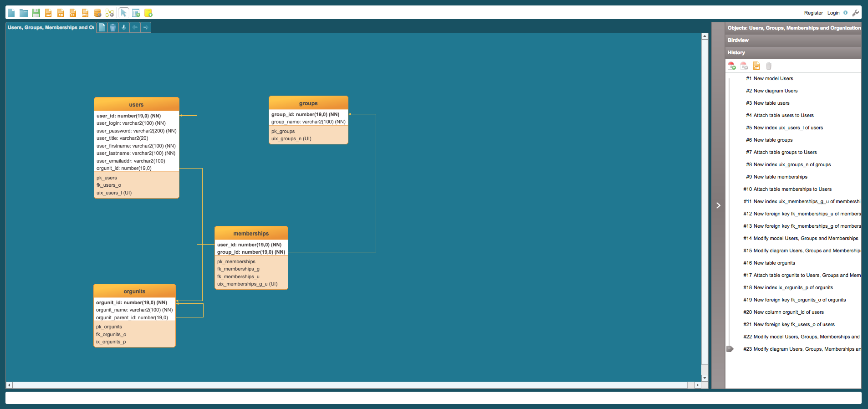
Task: Expand the Birdview panel section
Action: (793, 40)
